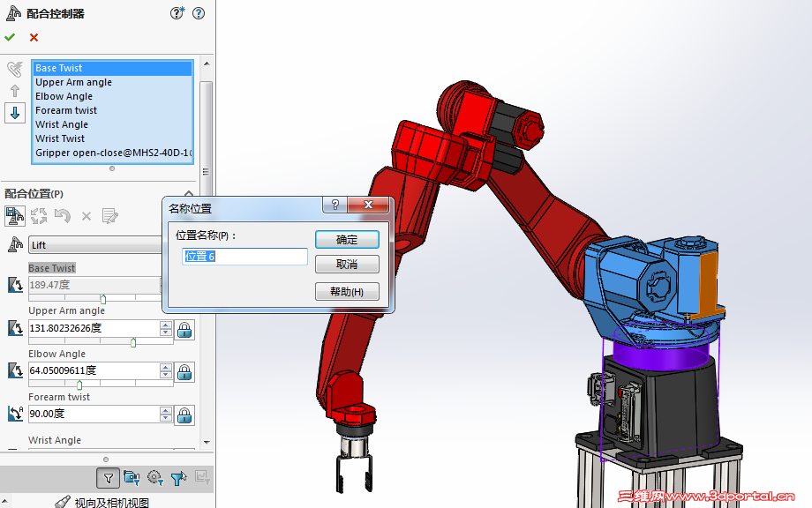Viewport: 812px width, 508px height.
Task: Click the Rename Position icon
Action: [x=109, y=216]
